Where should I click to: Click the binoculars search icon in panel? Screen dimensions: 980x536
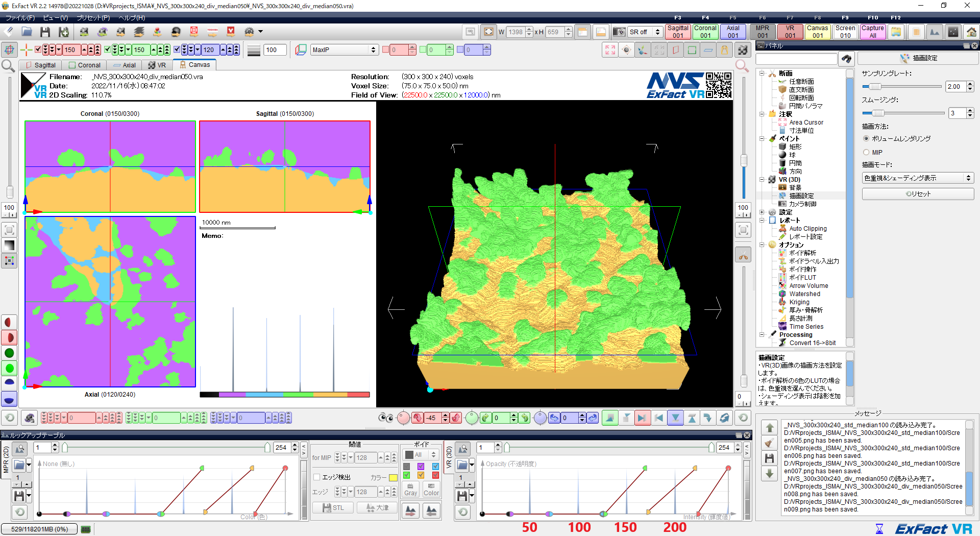pos(846,59)
